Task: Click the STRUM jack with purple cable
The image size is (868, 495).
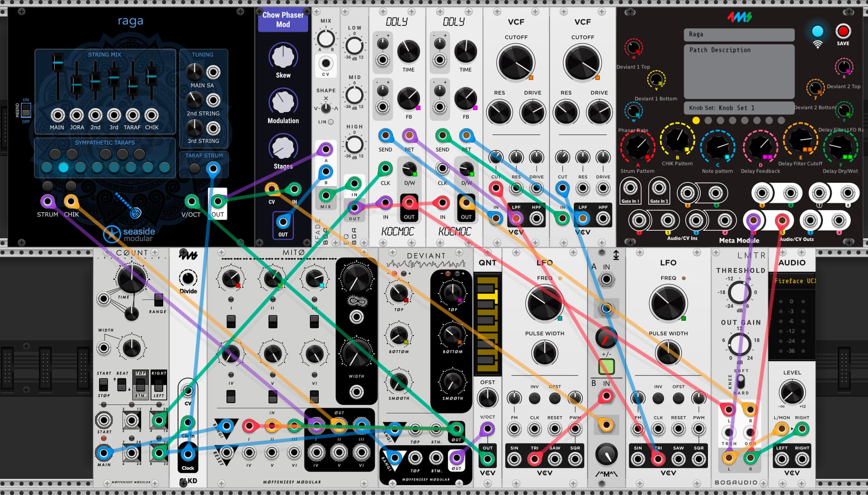Action: point(47,201)
